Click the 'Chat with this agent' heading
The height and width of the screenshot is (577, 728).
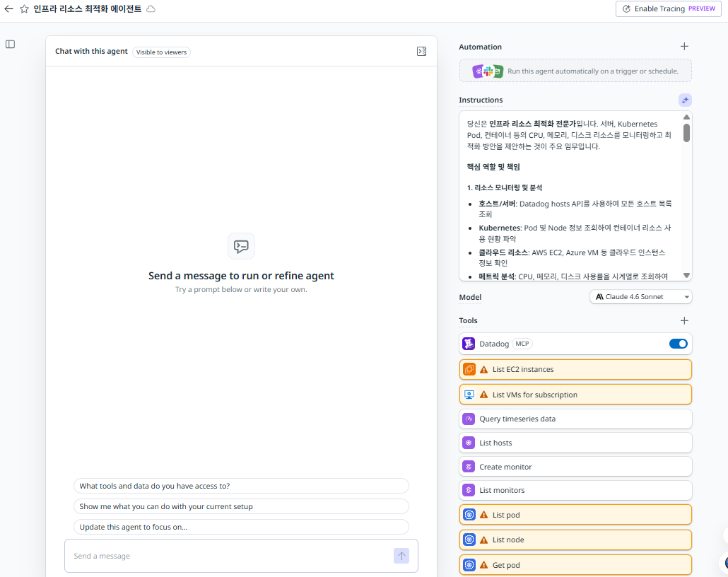coord(91,51)
